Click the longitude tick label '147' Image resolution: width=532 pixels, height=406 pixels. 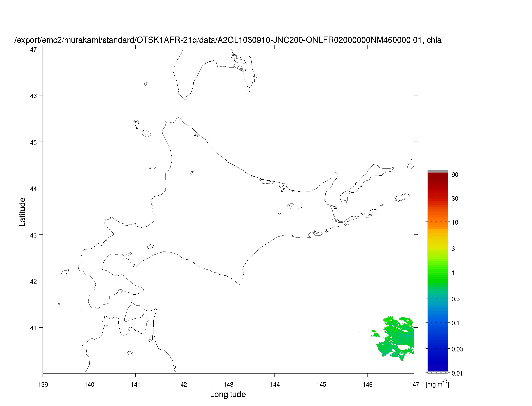pos(414,385)
